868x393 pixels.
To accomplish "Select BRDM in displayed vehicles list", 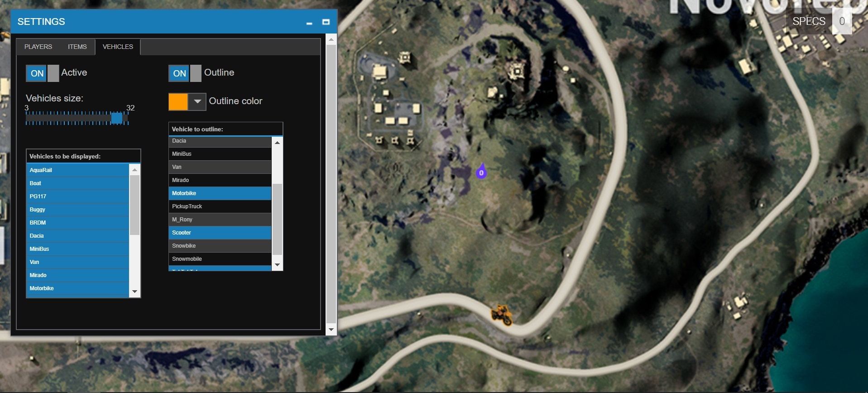I will (78, 223).
